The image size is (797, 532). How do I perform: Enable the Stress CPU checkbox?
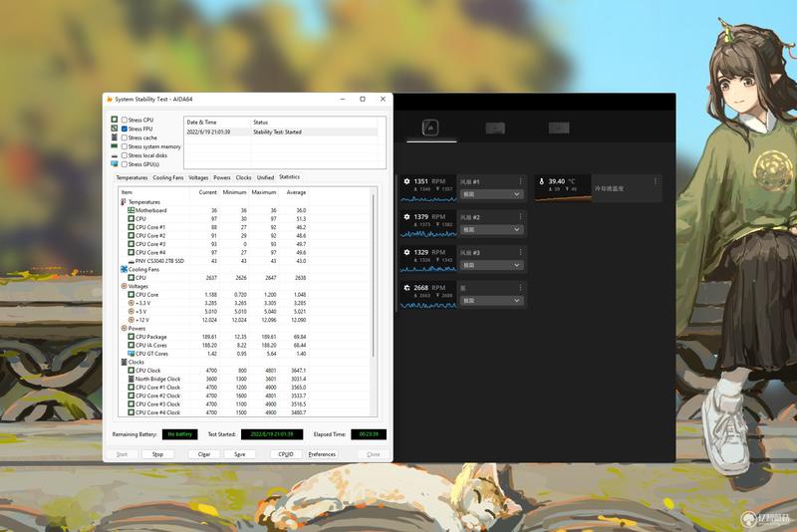(x=125, y=120)
